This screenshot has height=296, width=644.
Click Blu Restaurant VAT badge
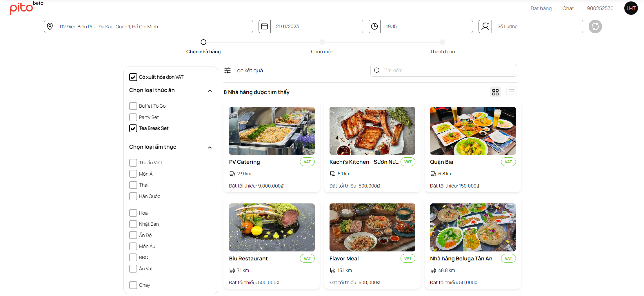307,258
